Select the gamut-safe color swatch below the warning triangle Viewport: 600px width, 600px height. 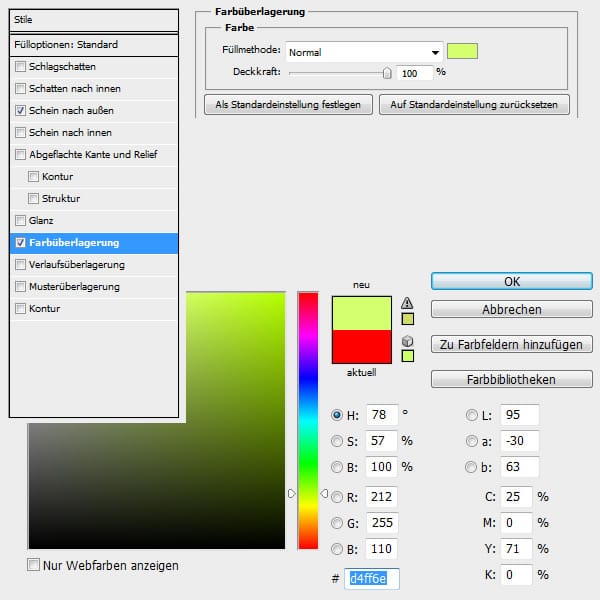tap(408, 319)
